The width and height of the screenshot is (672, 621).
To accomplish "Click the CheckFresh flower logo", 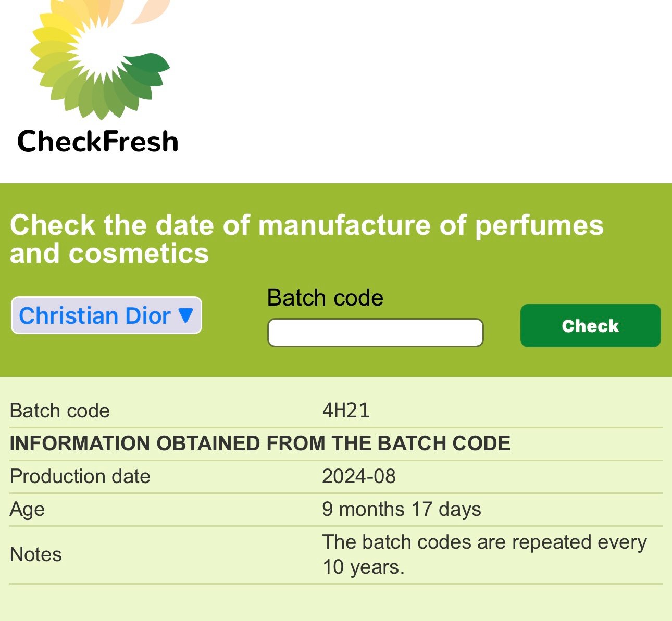I will click(100, 57).
